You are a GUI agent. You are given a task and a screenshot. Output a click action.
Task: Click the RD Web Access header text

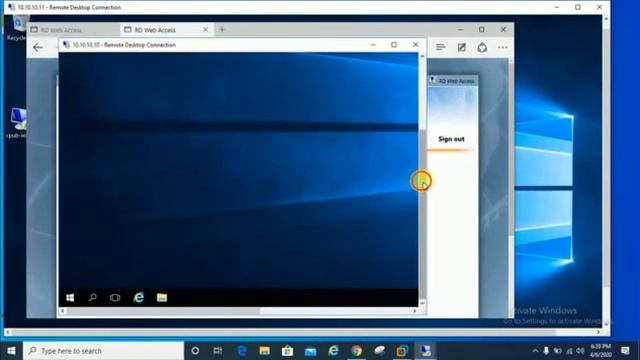tap(456, 81)
